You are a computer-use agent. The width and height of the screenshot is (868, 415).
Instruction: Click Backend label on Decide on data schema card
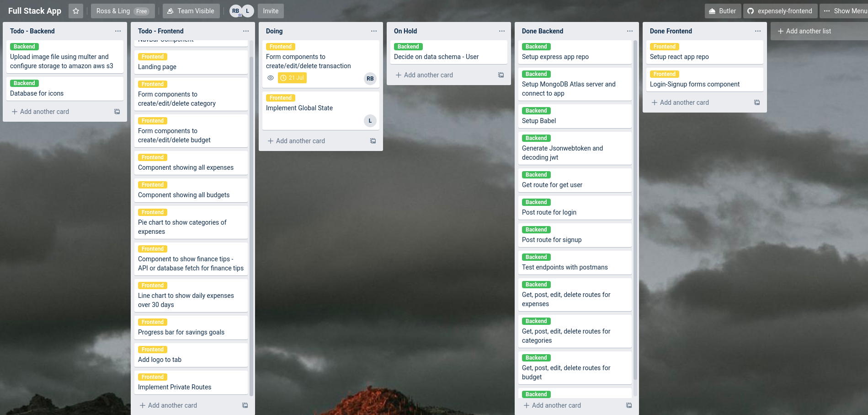click(409, 47)
